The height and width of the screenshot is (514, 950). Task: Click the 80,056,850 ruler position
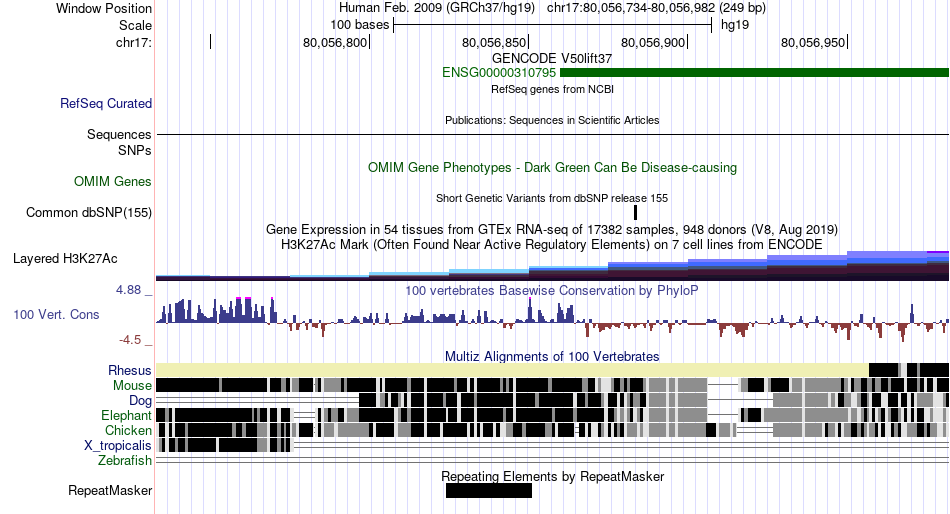pos(494,42)
